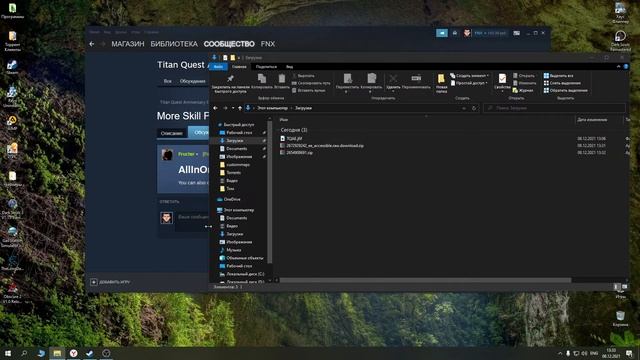Click the New folder ribbon icon
This screenshot has height=360, width=640.
pyautogui.click(x=441, y=79)
